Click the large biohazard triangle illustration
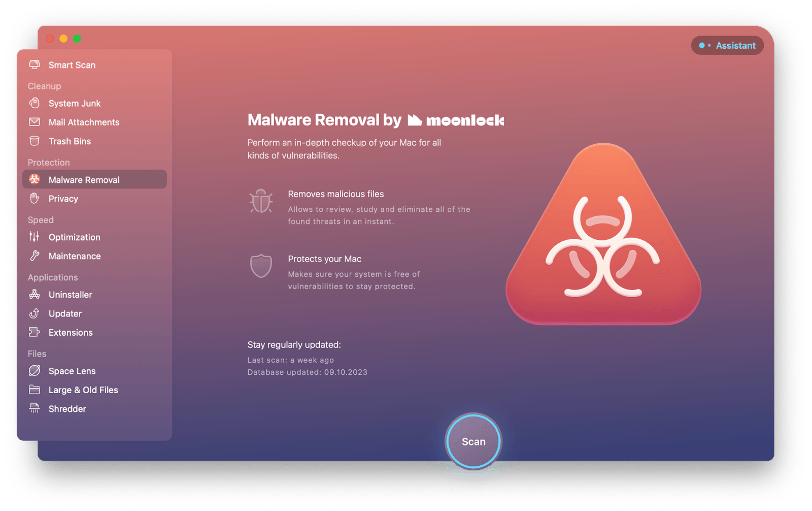The image size is (812, 511). click(603, 234)
